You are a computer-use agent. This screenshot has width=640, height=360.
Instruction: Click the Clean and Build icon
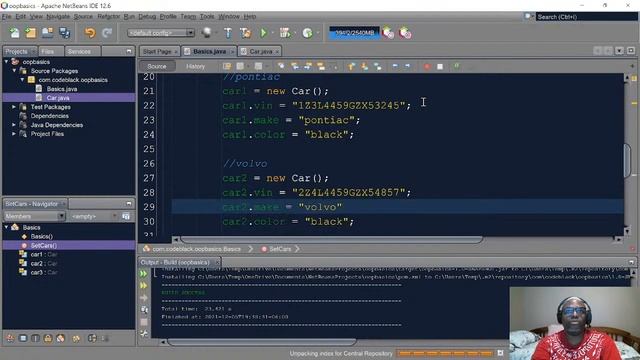[x=245, y=33]
